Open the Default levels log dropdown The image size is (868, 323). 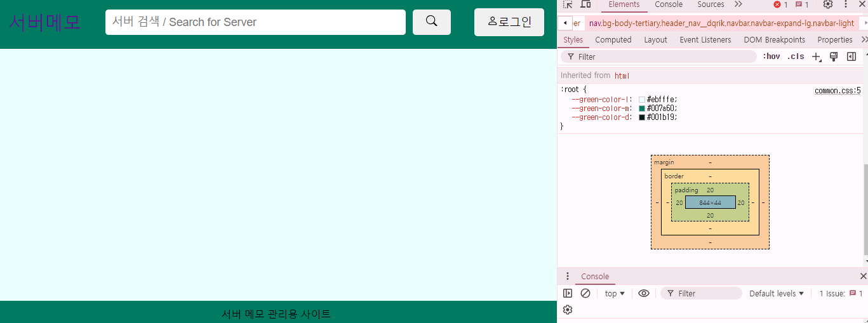point(777,293)
